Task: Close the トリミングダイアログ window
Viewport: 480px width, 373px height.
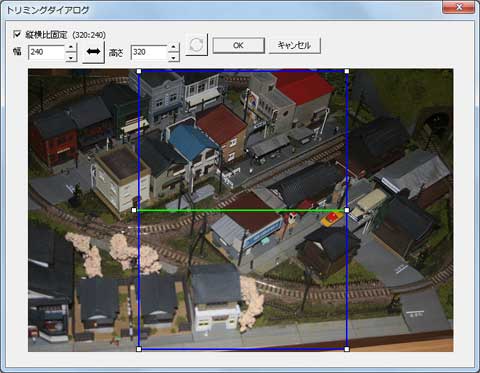Action: pos(459,7)
